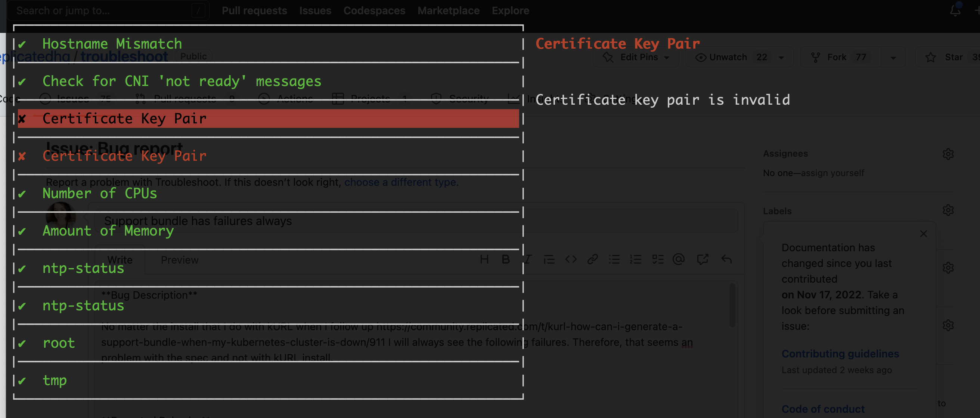Open the notification bell
The image size is (980, 418).
956,10
